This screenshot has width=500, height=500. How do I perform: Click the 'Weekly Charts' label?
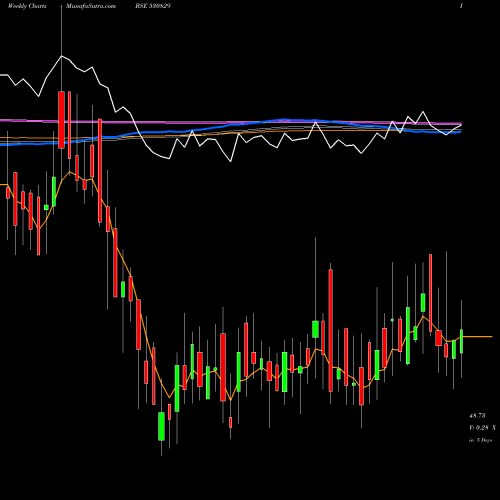27,6
